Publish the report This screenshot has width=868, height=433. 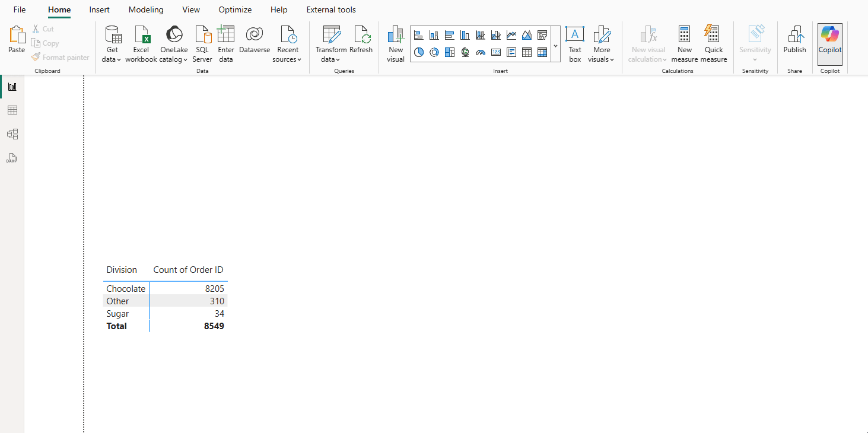(x=794, y=40)
